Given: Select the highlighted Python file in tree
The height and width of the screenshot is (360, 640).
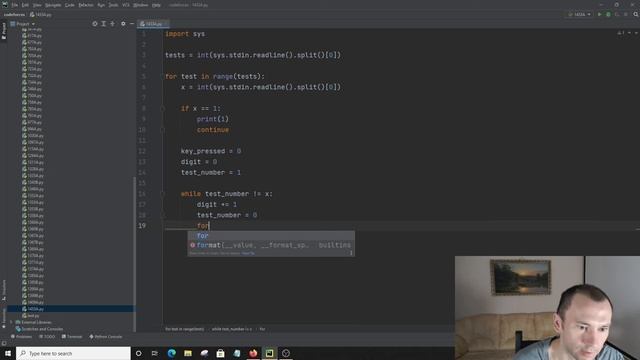Looking at the screenshot, I should [x=70, y=309].
